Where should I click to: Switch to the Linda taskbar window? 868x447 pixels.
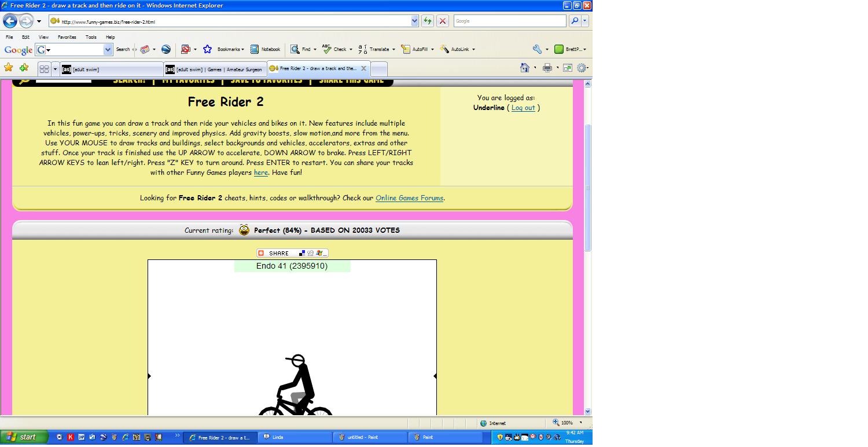tap(295, 437)
